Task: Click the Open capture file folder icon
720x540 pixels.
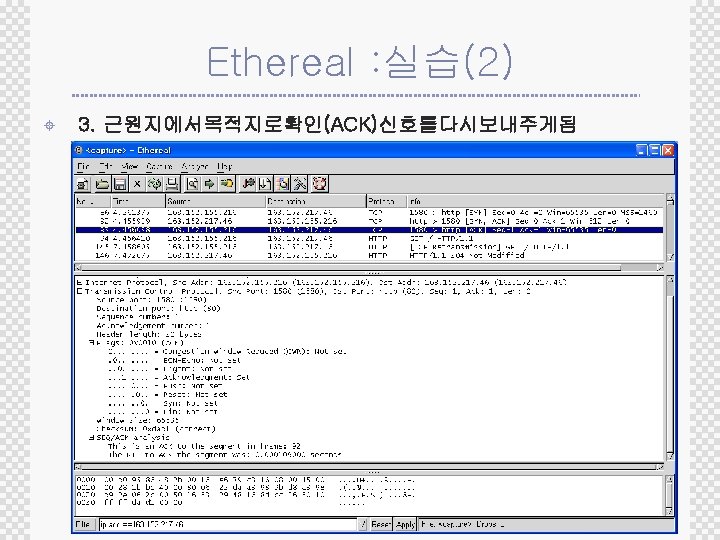Action: coord(102,184)
